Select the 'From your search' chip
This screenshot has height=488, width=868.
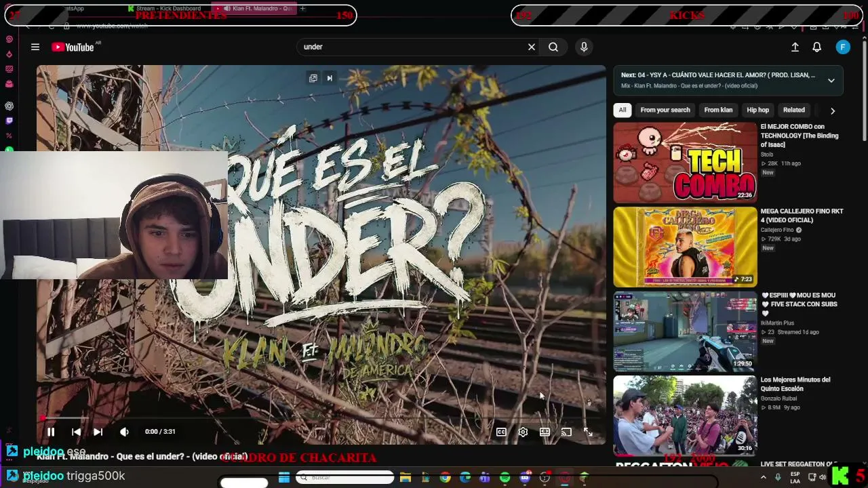tap(665, 110)
